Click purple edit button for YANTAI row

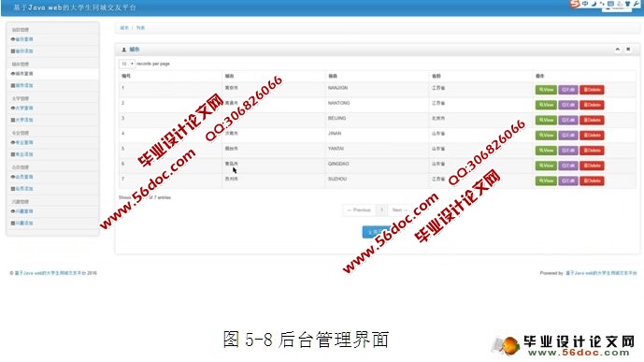pos(568,151)
